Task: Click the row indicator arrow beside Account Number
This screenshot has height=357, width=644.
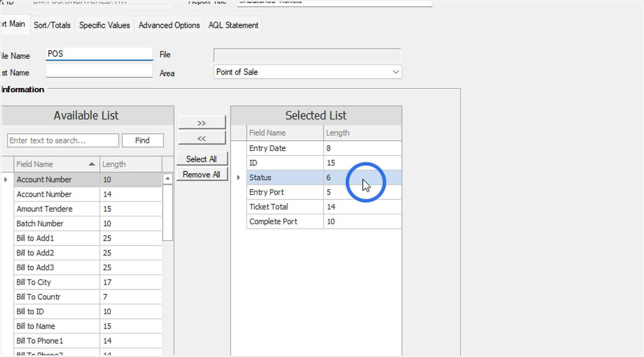Action: coord(6,180)
